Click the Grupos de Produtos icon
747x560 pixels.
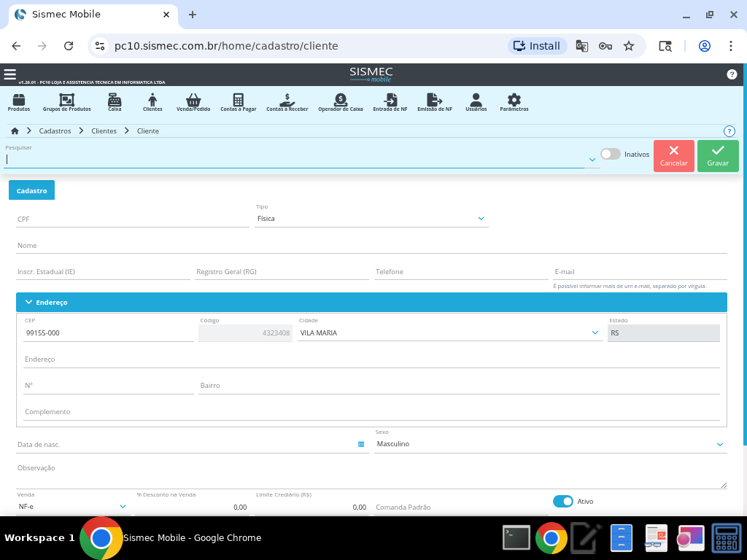pos(66,101)
